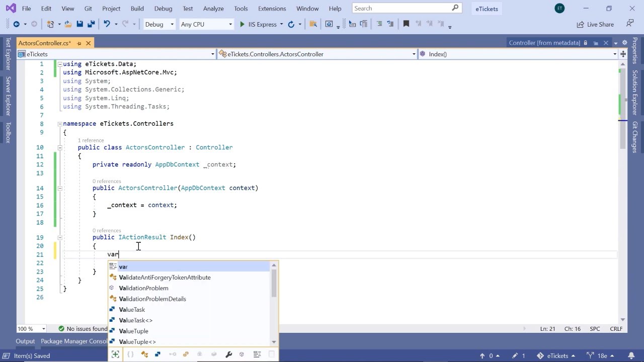The width and height of the screenshot is (644, 362).
Task: Toggle the Keywords filter in IntelliSense
Action: tap(257, 354)
